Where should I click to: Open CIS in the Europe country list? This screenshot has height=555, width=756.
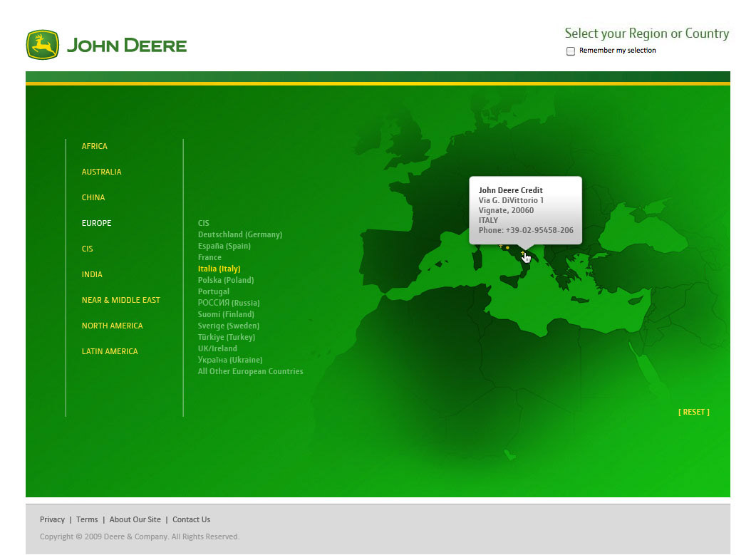[204, 223]
